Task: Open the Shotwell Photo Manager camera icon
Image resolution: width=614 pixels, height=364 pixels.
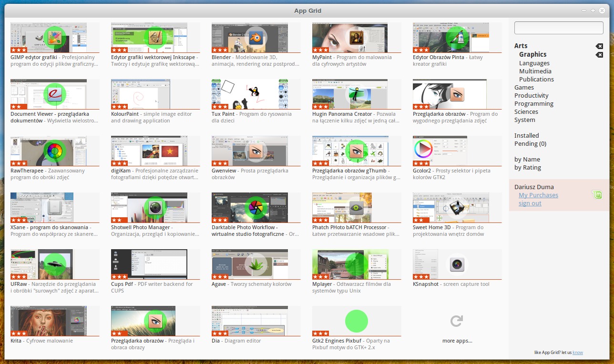Action: click(155, 207)
